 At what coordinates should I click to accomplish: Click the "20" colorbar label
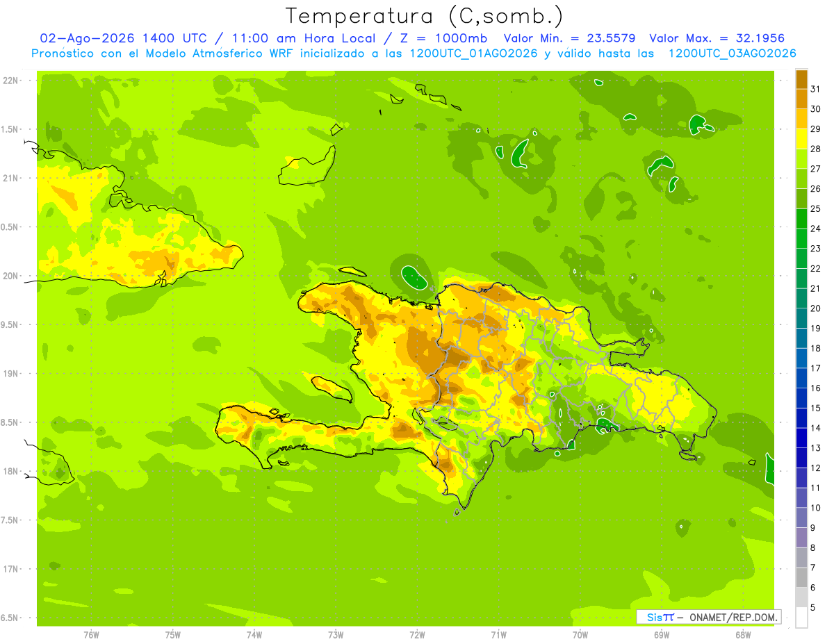(816, 308)
